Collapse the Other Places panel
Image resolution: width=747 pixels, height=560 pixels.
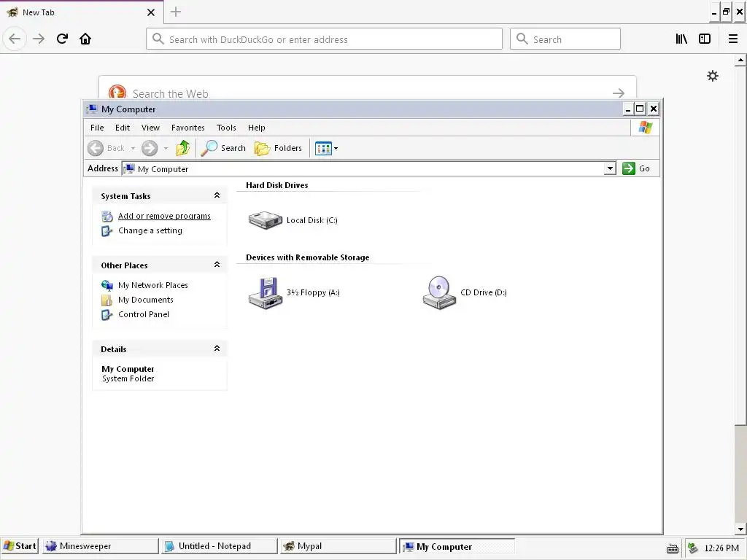click(217, 264)
